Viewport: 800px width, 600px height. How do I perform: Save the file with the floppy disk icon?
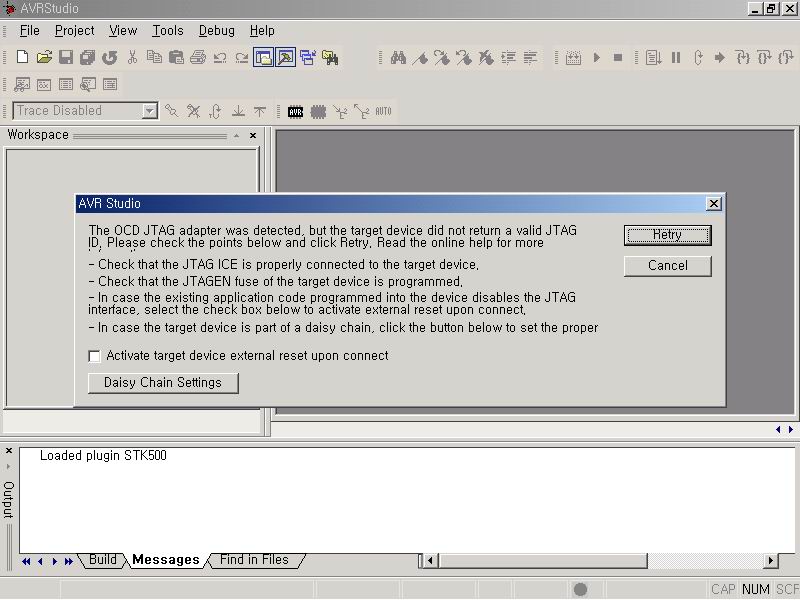66,57
